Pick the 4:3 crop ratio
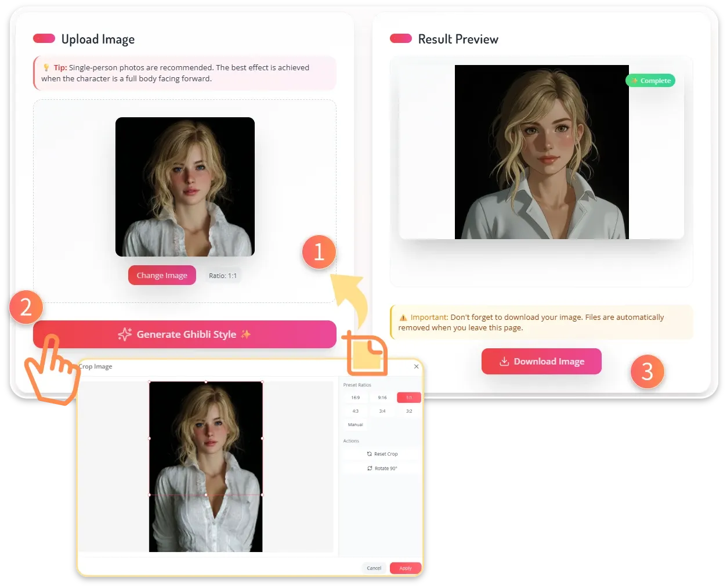Screen dimensions: 727x588 point(355,411)
